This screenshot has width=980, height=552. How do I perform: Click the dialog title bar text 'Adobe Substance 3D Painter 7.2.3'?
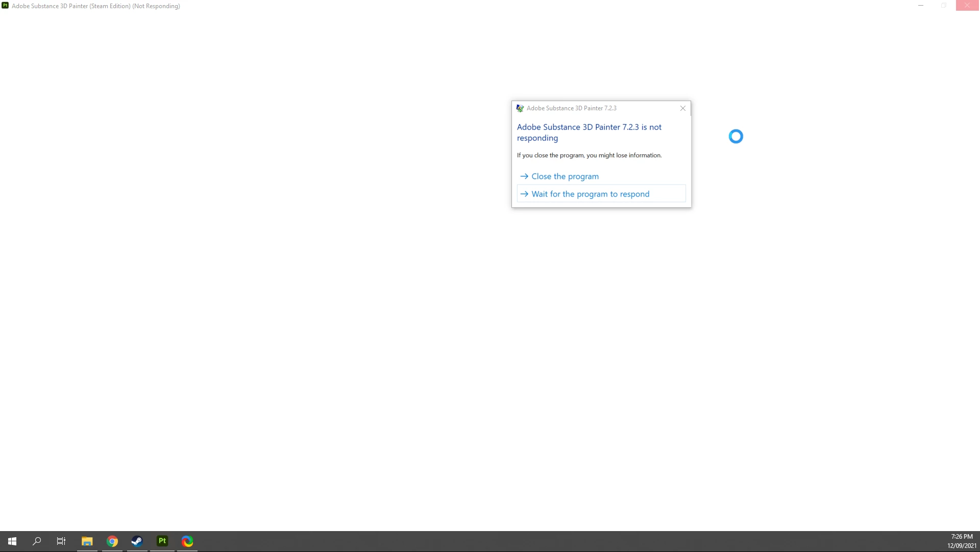tap(571, 108)
